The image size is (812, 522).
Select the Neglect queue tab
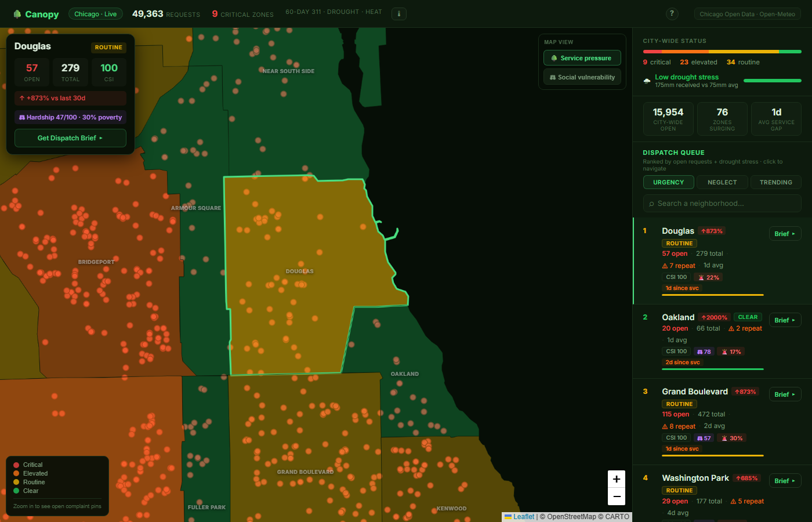pyautogui.click(x=722, y=182)
